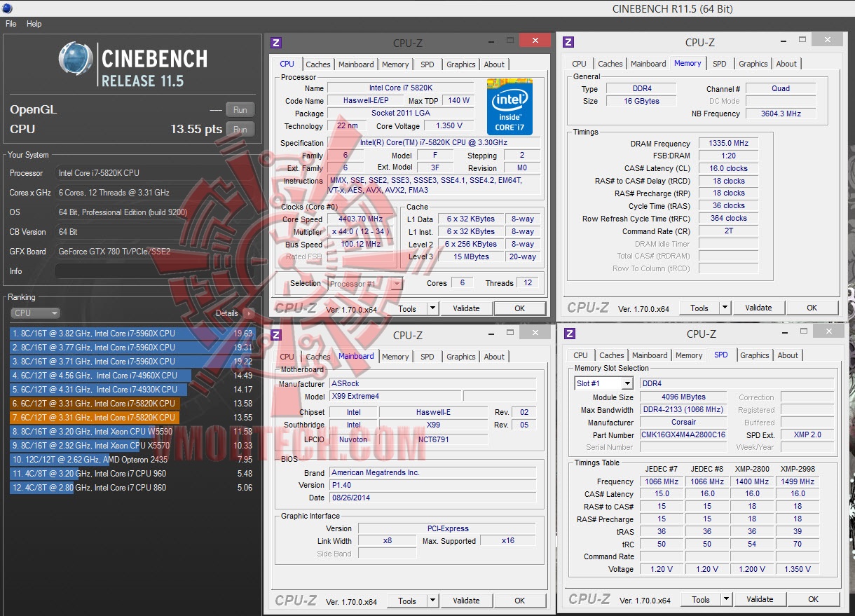Open the CPU ranking type dropdown
Image resolution: width=855 pixels, height=616 pixels.
35,313
